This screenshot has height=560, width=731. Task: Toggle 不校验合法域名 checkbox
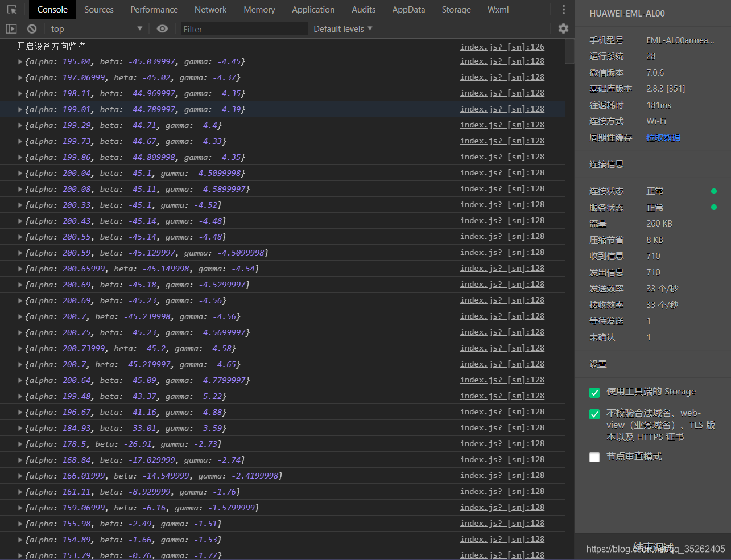[x=594, y=414]
